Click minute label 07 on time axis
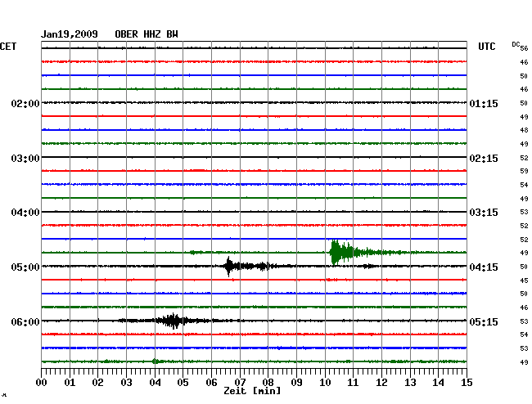 tap(240, 383)
